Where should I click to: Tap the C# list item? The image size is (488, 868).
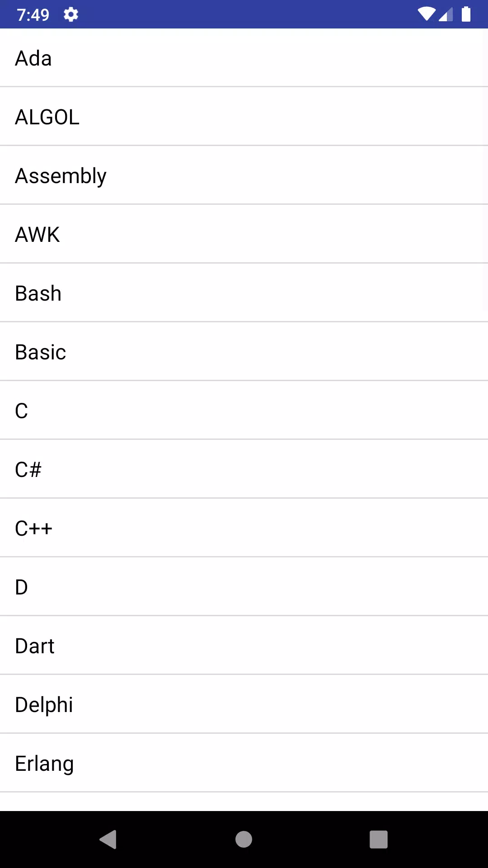pos(244,469)
